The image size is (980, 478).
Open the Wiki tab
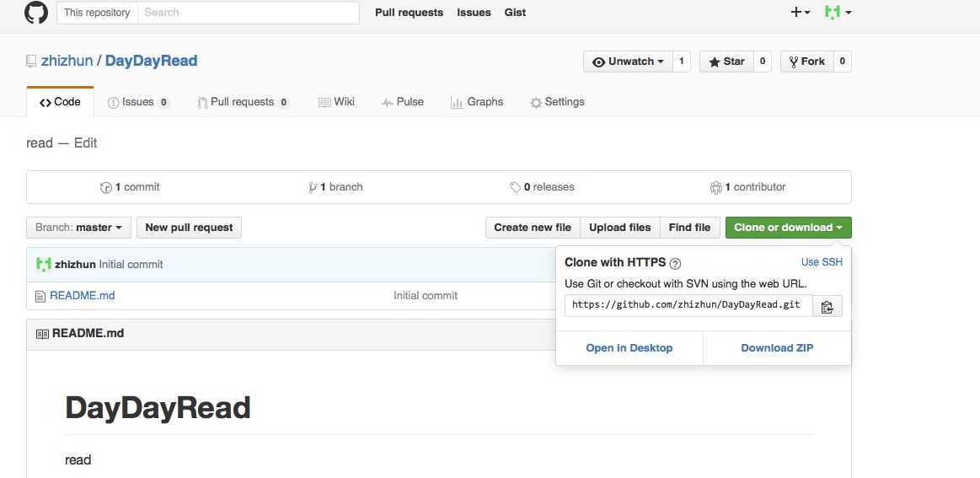pyautogui.click(x=336, y=102)
